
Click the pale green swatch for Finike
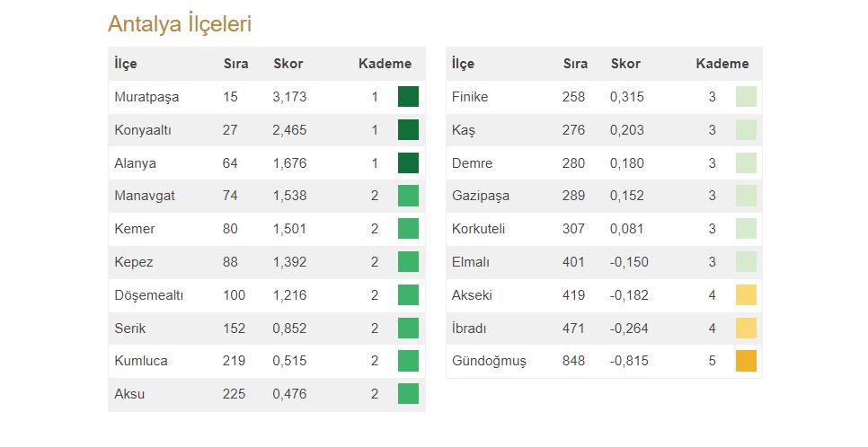(746, 97)
